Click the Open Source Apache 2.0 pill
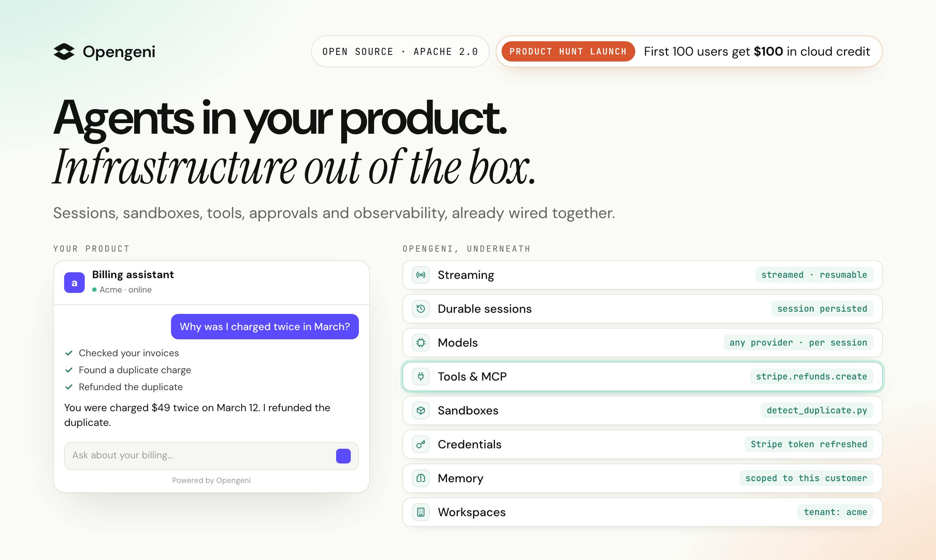The image size is (936, 560). 400,51
